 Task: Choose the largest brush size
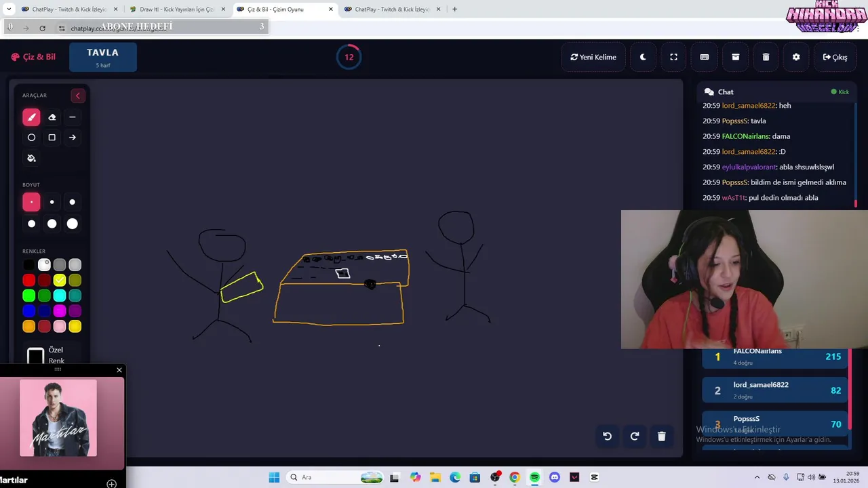pos(73,224)
